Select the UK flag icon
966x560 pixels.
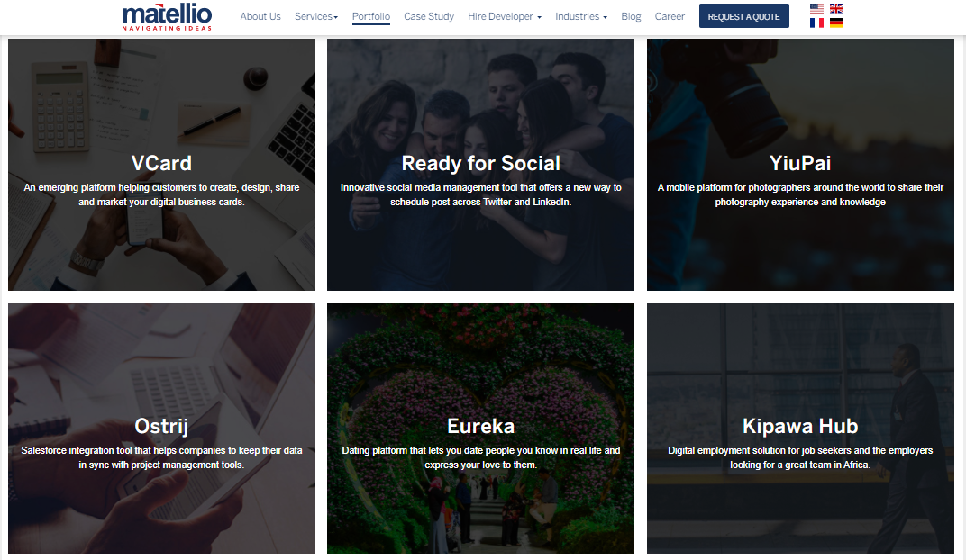[836, 8]
